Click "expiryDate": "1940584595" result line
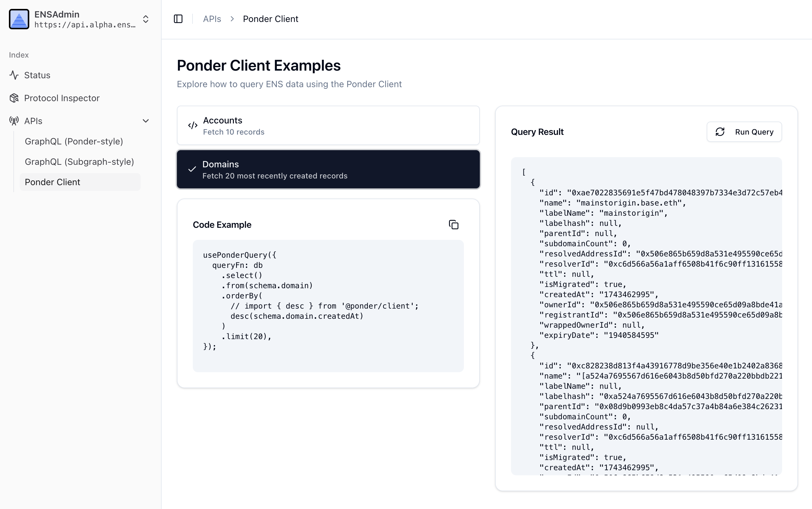The height and width of the screenshot is (509, 812). [x=599, y=335]
